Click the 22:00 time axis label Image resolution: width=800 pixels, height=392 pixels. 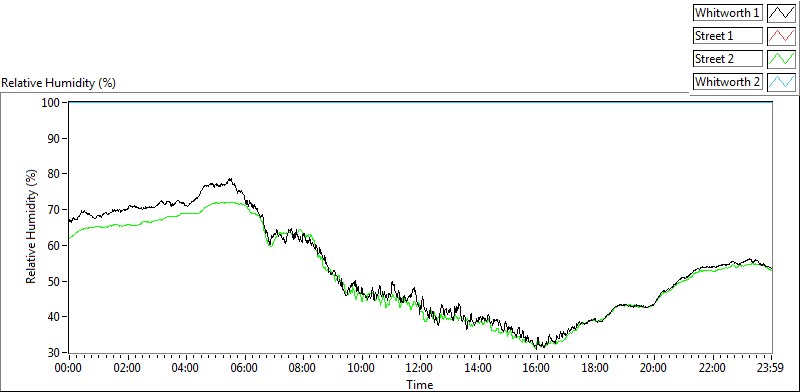713,367
